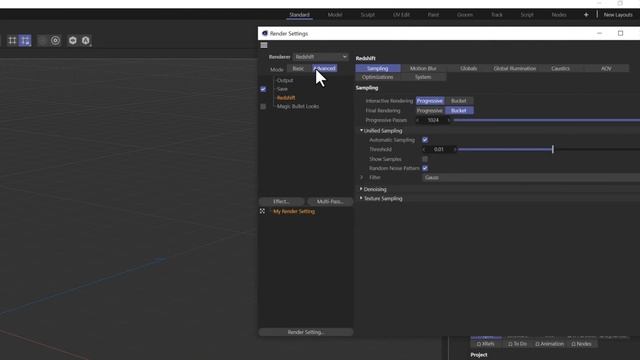640x360 pixels.
Task: Click the Render Setting... button
Action: 306,332
